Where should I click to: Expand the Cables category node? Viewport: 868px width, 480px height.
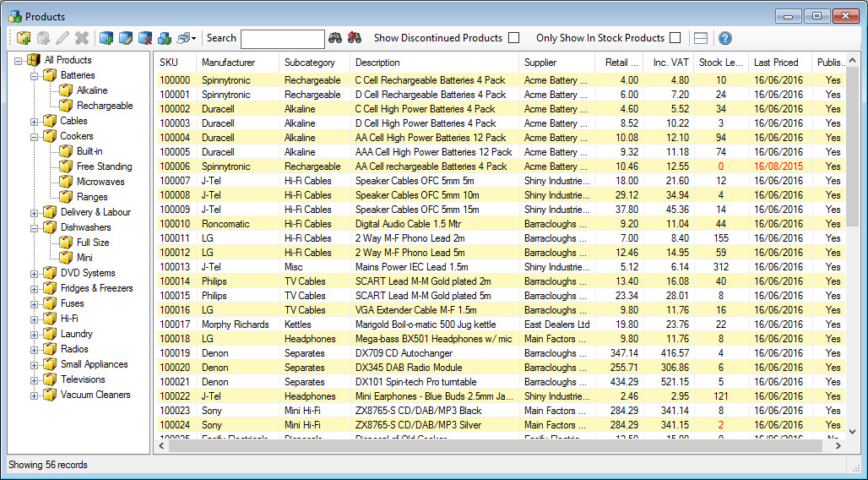(x=35, y=121)
